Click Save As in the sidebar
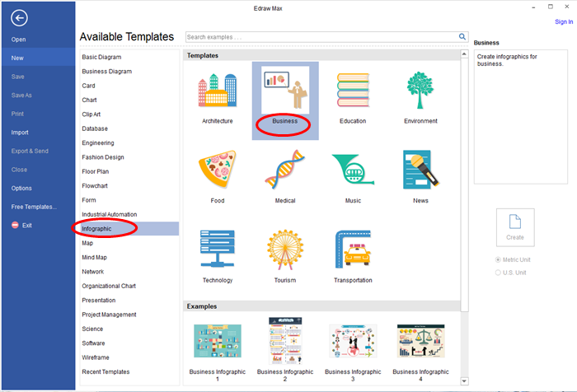The width and height of the screenshot is (577, 392). coord(21,96)
